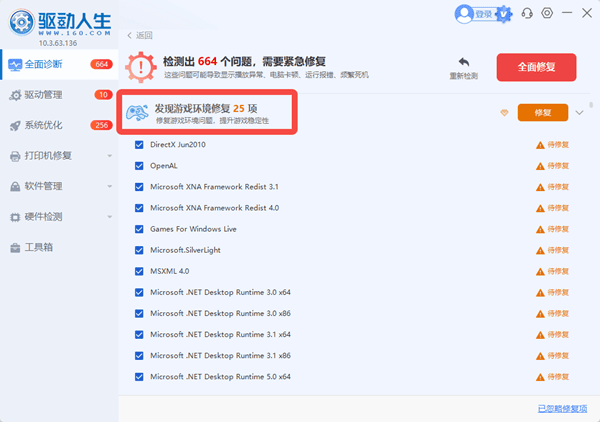Click the customer service headset icon
The image size is (600, 422).
pos(527,14)
